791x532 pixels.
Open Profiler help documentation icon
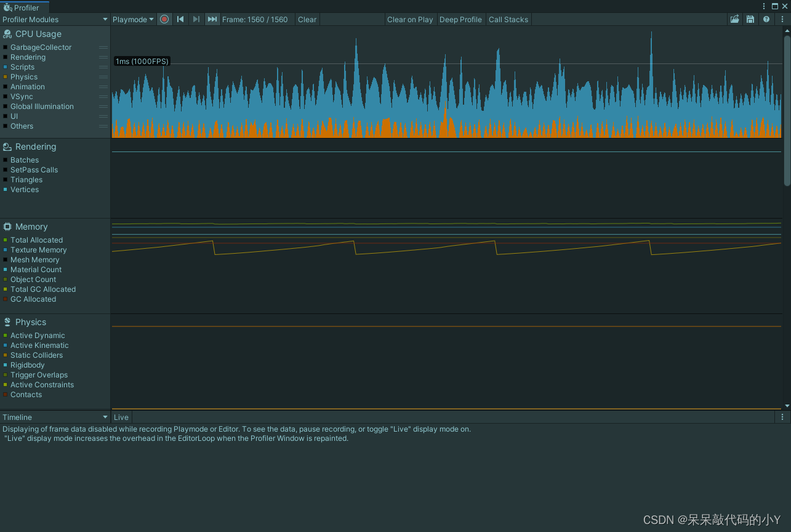tap(766, 19)
